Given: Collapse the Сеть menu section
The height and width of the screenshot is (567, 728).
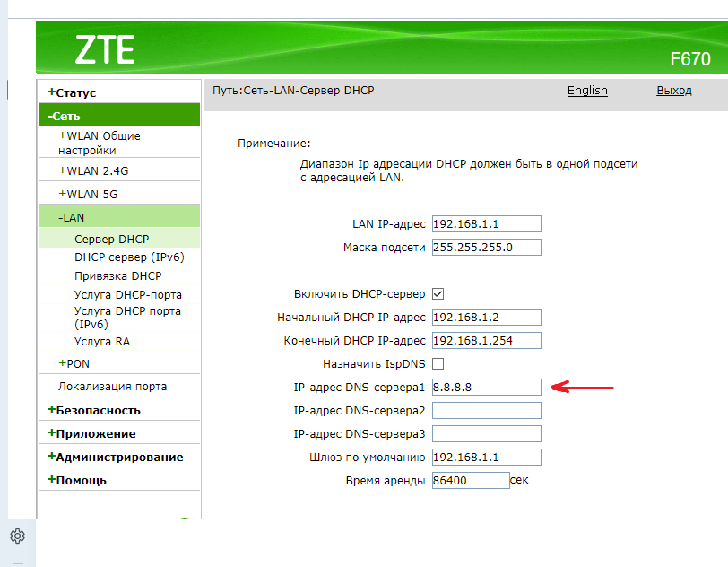Looking at the screenshot, I should pyautogui.click(x=65, y=116).
